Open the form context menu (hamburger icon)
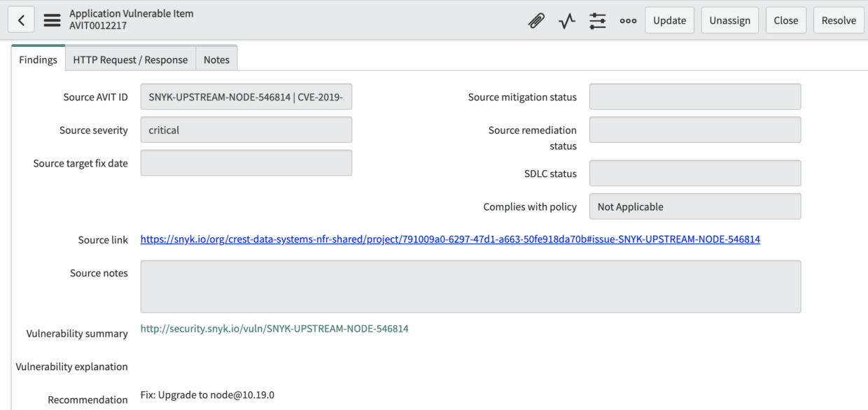The height and width of the screenshot is (410, 868). coord(52,20)
